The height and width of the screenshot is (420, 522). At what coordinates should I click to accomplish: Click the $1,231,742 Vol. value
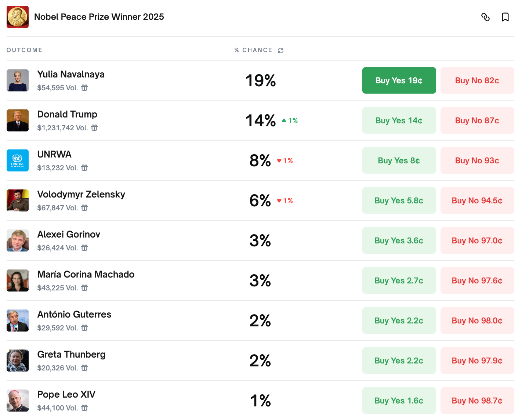pyautogui.click(x=62, y=128)
